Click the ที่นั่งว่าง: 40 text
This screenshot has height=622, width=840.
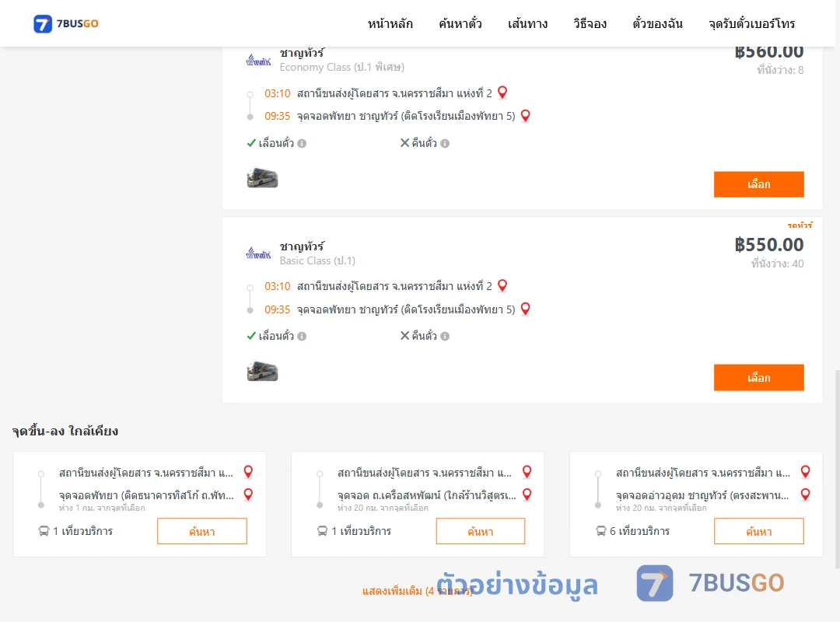coord(777,264)
